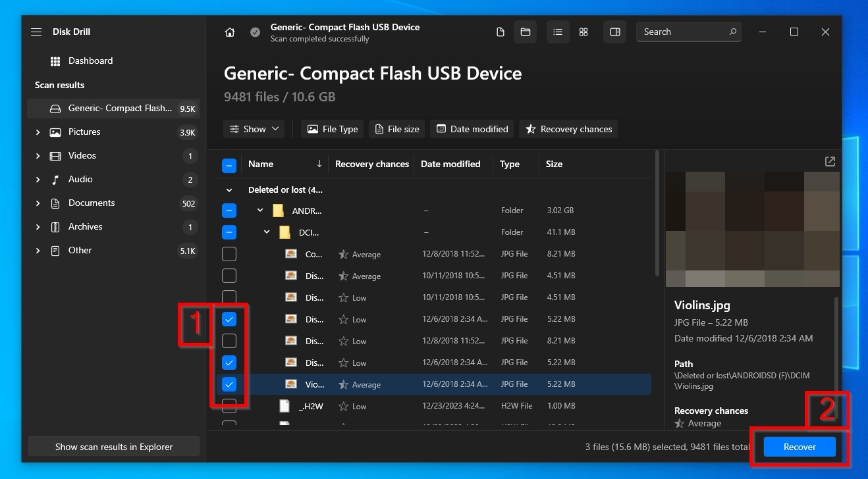
Task: Open the Date modified filter button
Action: tap(472, 129)
